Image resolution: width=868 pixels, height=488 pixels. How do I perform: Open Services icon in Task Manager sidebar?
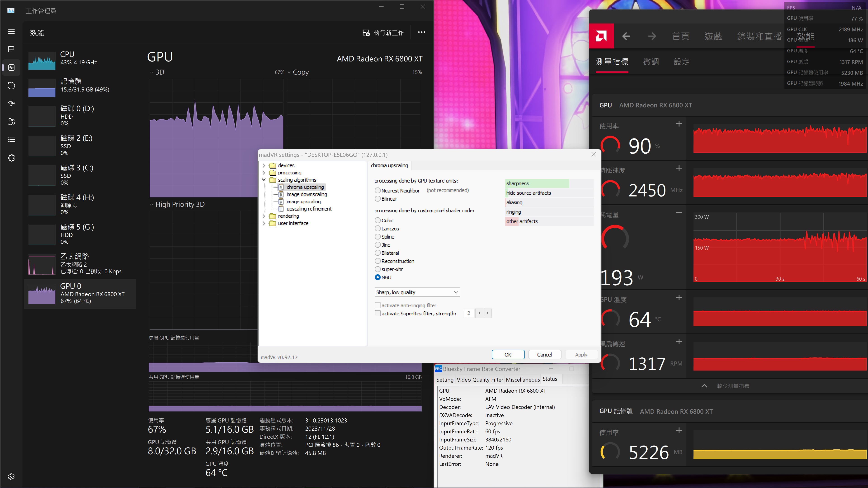click(11, 158)
